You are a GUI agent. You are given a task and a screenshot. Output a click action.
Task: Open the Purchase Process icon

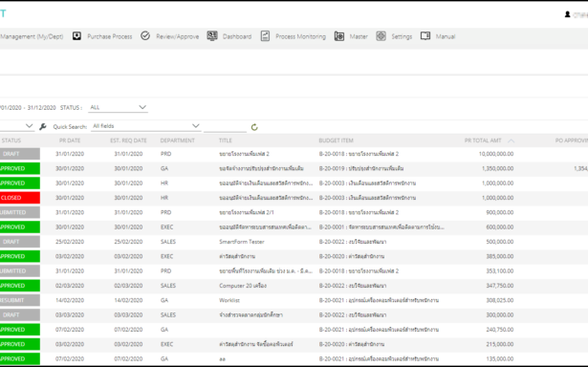[76, 36]
